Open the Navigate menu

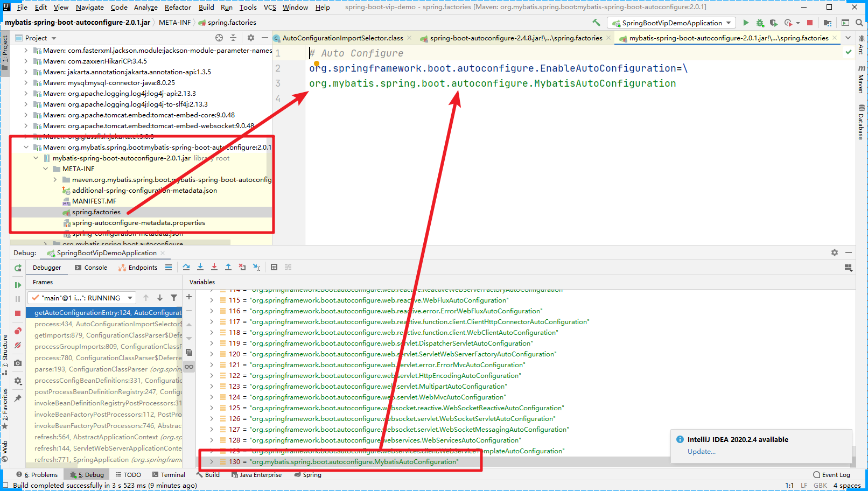(89, 8)
